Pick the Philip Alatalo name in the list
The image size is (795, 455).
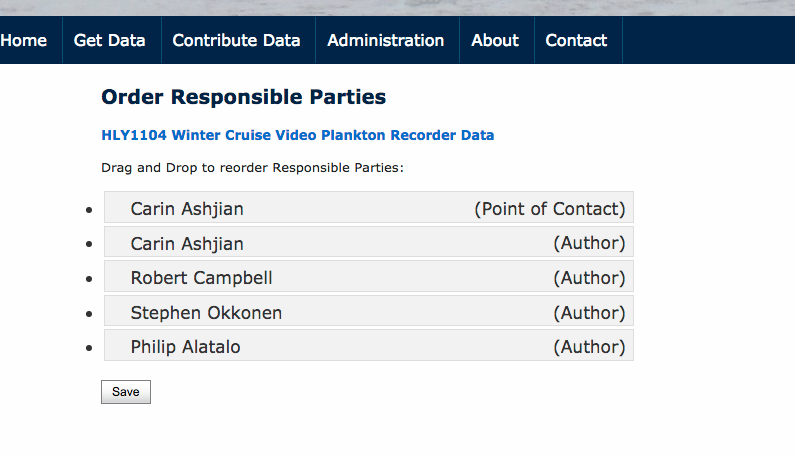tap(185, 347)
